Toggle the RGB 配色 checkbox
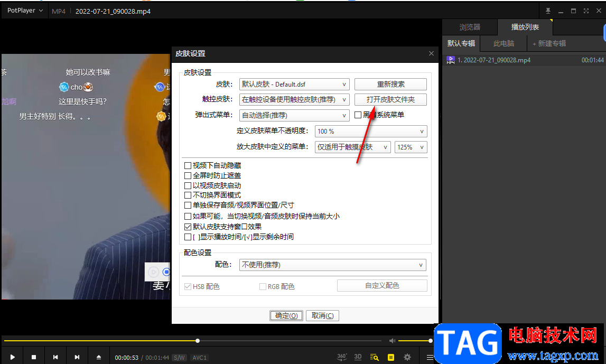Viewport: 606px width, 364px height. tap(263, 286)
